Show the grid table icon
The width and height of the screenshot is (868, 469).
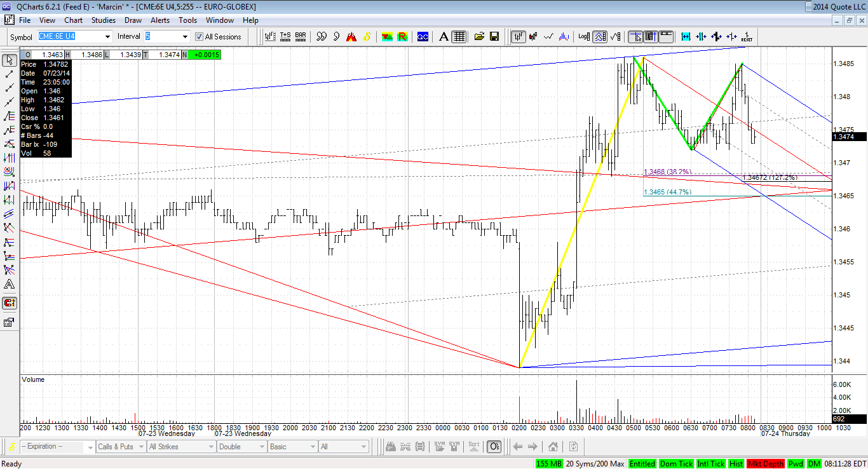(459, 37)
